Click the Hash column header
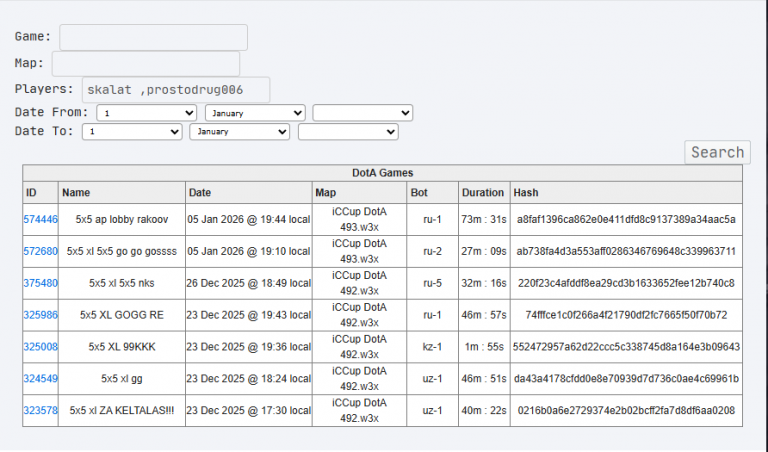The image size is (768, 452). [x=626, y=192]
